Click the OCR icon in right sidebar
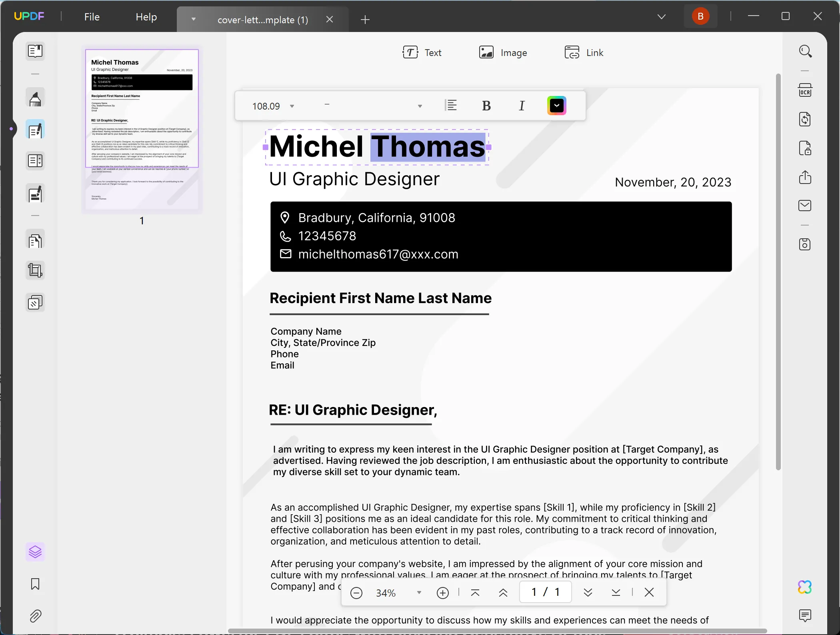This screenshot has height=635, width=840. [x=805, y=91]
